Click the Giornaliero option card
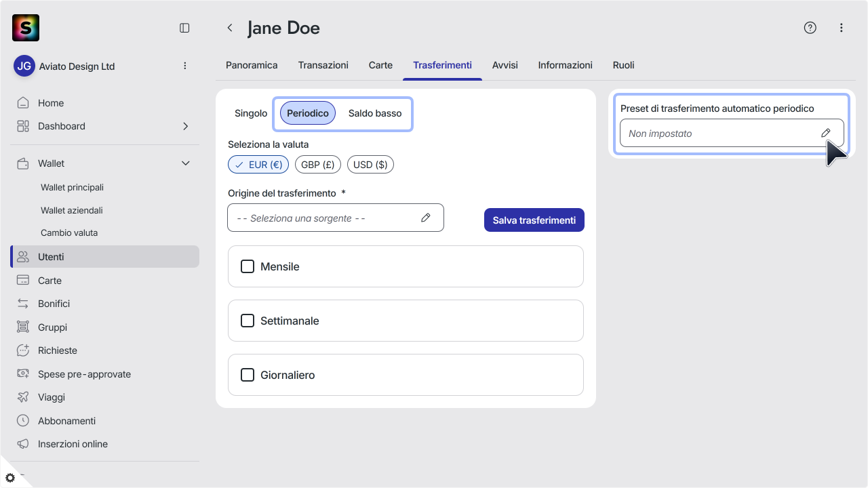This screenshot has width=868, height=488. pyautogui.click(x=406, y=375)
